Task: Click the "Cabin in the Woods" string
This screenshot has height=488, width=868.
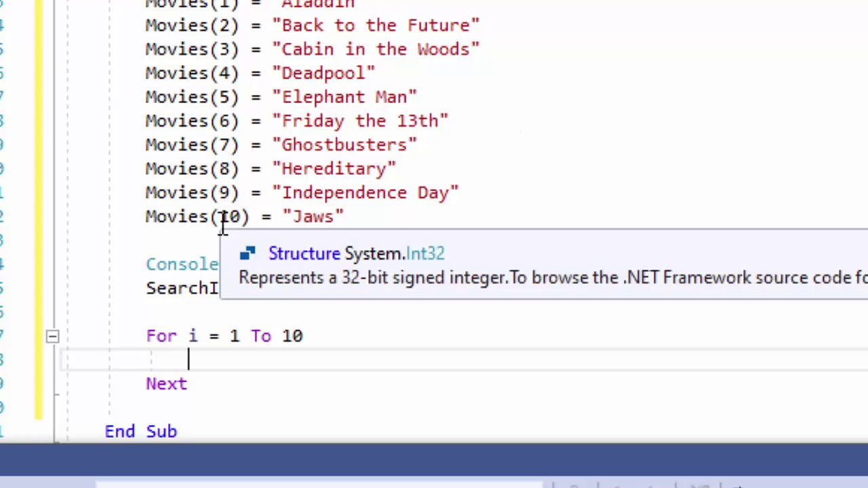Action: click(376, 49)
